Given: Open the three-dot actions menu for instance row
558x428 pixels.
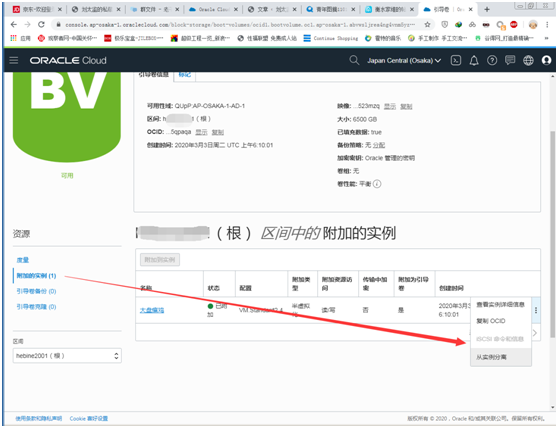Looking at the screenshot, I should click(536, 310).
